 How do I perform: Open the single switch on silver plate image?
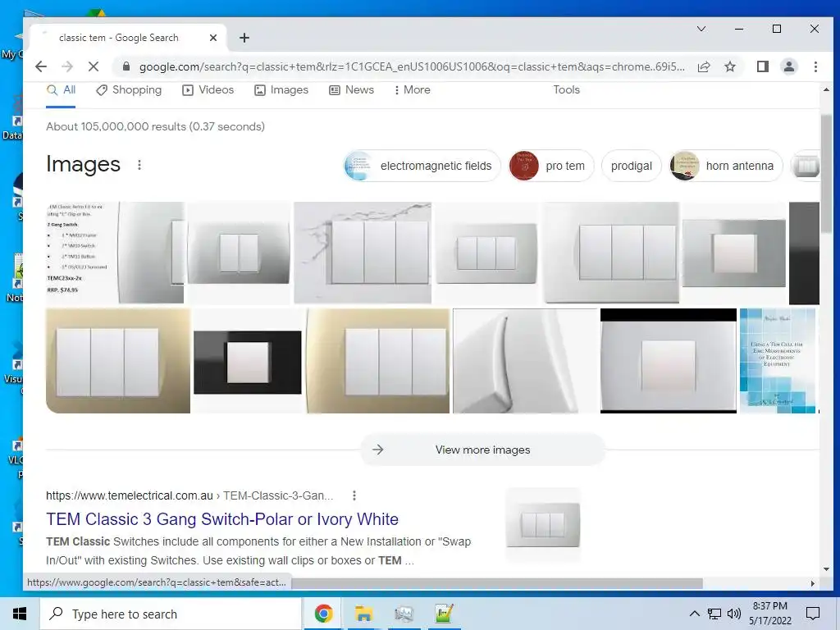(734, 253)
